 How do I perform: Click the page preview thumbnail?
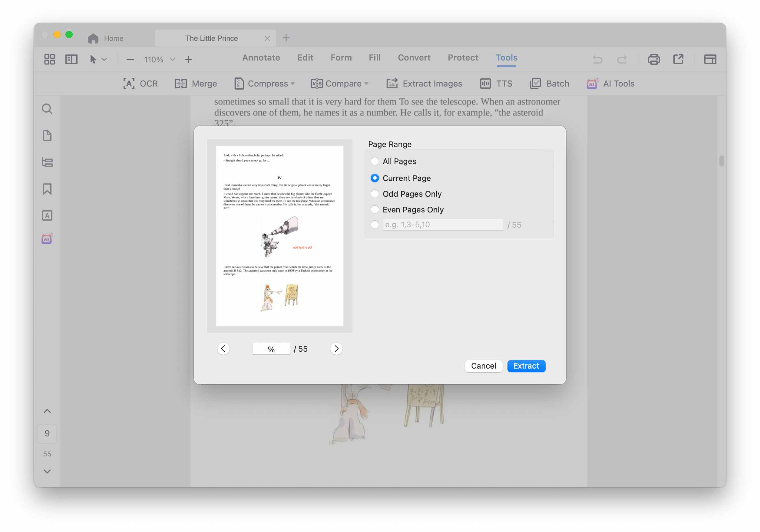(279, 236)
